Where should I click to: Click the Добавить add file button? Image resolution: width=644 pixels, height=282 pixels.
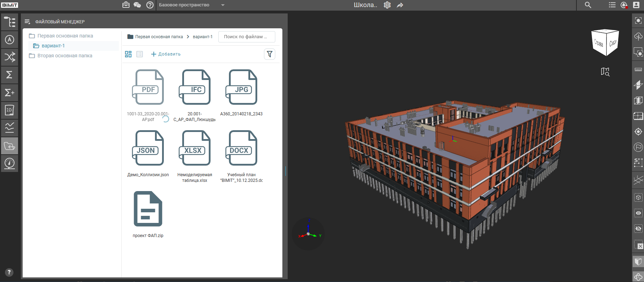(x=166, y=54)
